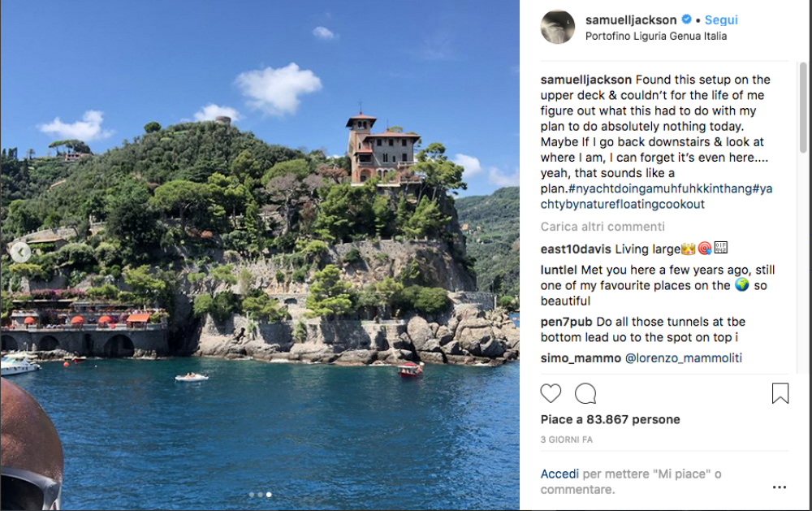812x511 pixels.
Task: Open the three-dot more options menu
Action: (x=779, y=487)
